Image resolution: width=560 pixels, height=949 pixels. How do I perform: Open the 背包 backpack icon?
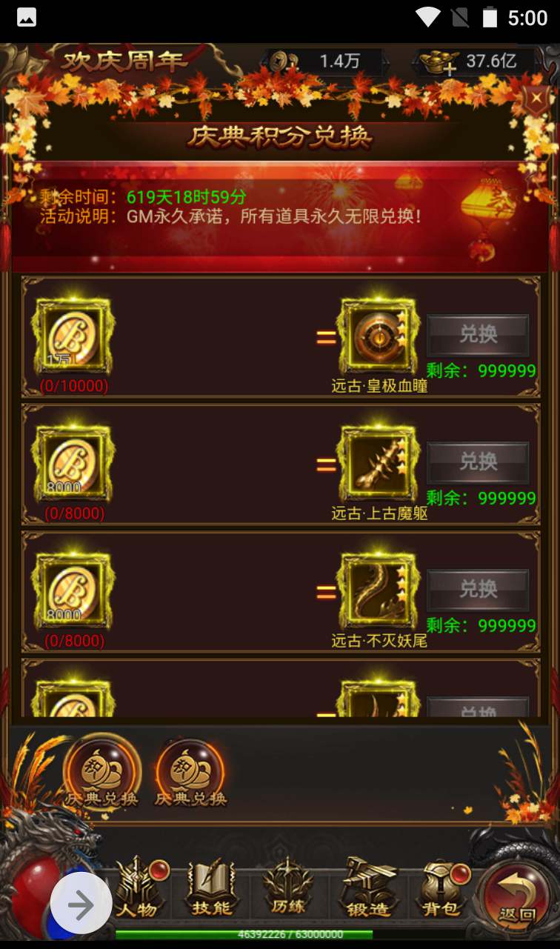tap(441, 888)
